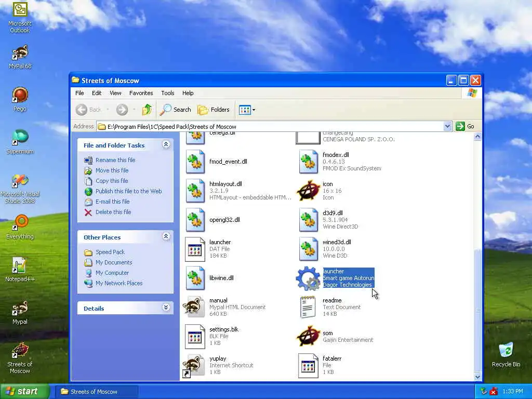Select the MyPal 68 desktop shortcut
Screen dimensions: 532x399
click(20, 56)
